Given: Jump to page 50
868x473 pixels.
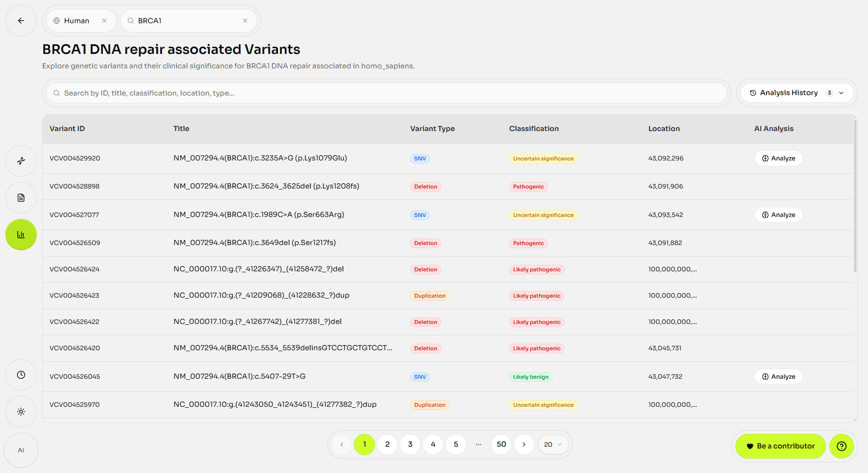Looking at the screenshot, I should coord(501,445).
